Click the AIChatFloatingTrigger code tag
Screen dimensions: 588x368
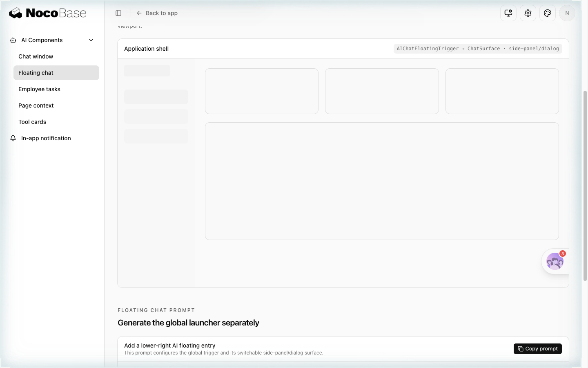tap(478, 49)
